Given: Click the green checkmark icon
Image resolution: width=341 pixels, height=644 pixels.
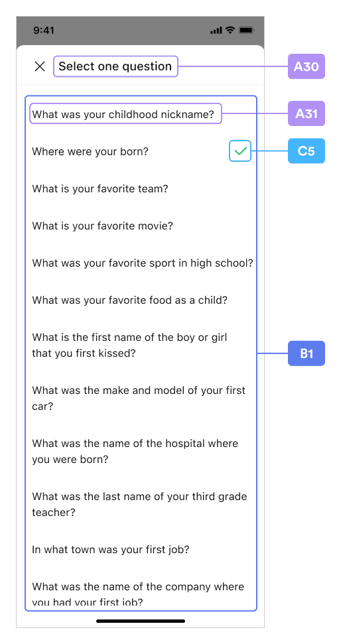Looking at the screenshot, I should tap(240, 151).
